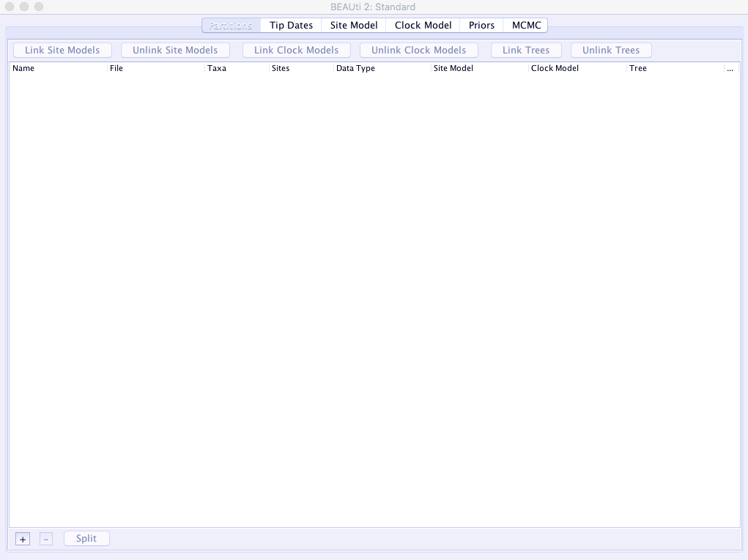Choose Unlink Clock Models
748x560 pixels.
[x=419, y=50]
